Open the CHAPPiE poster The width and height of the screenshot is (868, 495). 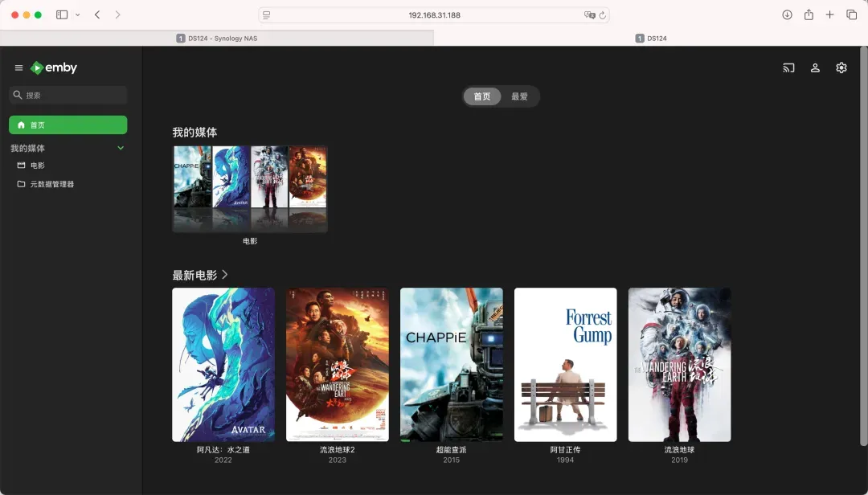point(451,364)
